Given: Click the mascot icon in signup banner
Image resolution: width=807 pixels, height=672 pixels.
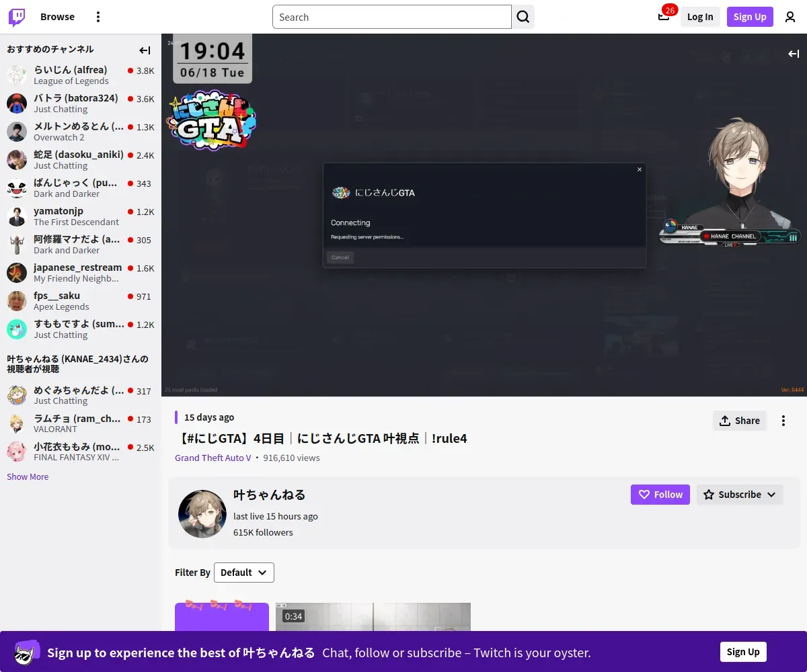Looking at the screenshot, I should click(x=27, y=653).
